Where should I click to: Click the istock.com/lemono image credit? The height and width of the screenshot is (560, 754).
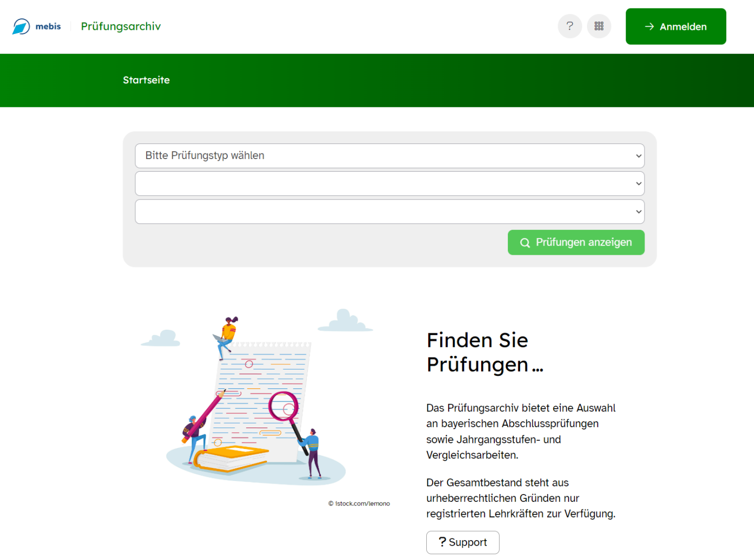pos(359,503)
